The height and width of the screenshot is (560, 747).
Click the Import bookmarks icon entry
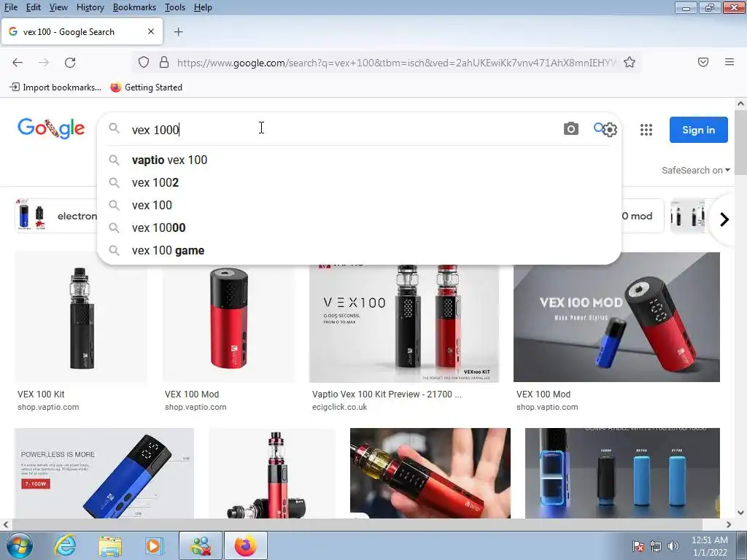click(x=55, y=87)
